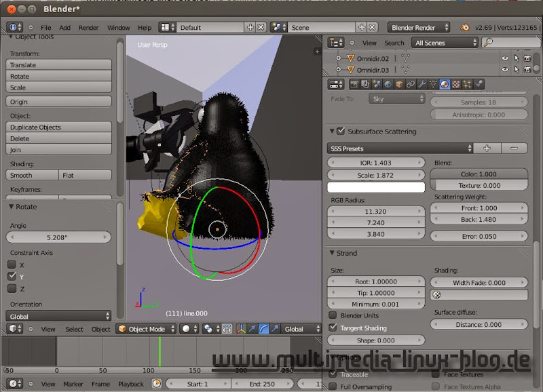The width and height of the screenshot is (543, 392).
Task: Toggle the Subsurface Scattering checkbox
Action: [341, 131]
